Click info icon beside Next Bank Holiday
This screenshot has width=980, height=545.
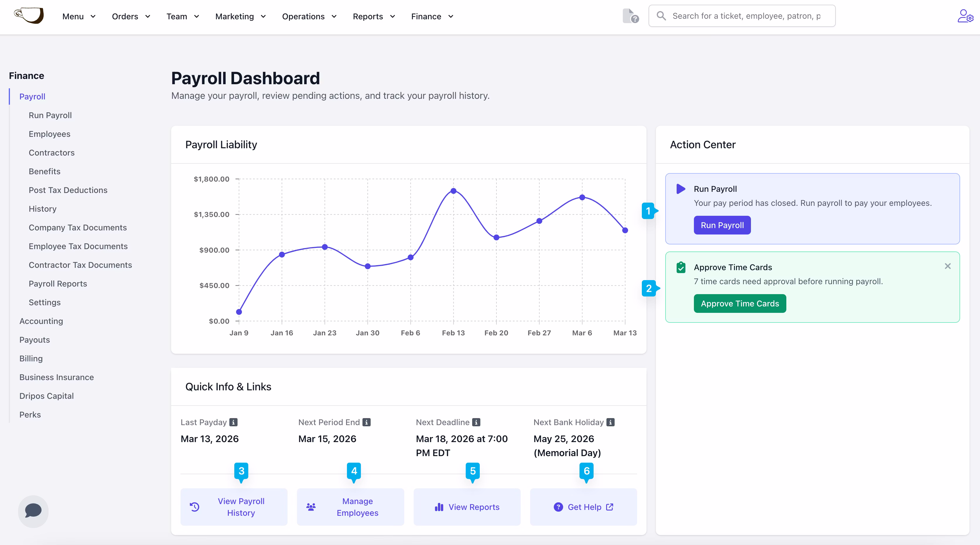coord(610,422)
